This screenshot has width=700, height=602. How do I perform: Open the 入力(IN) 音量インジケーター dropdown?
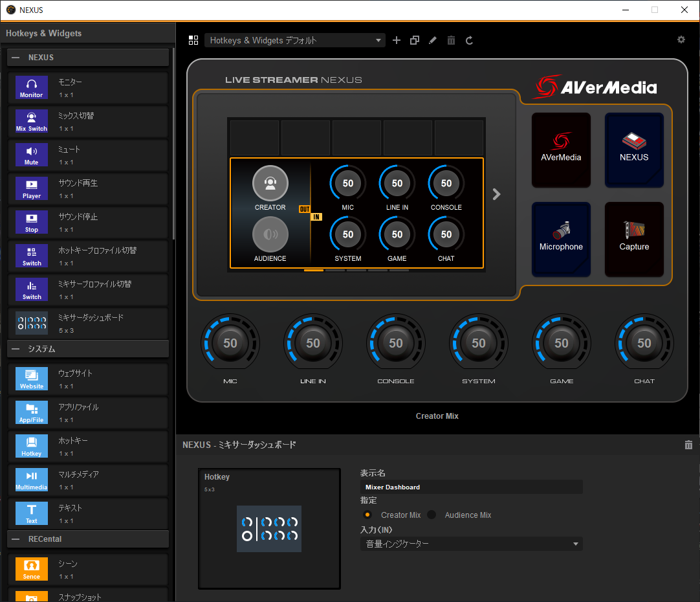[x=472, y=544]
